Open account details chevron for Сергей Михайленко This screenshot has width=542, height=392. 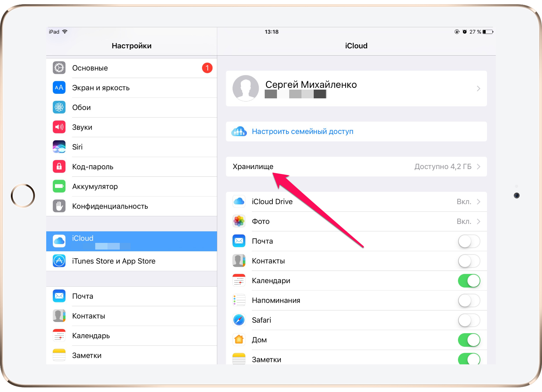point(479,89)
